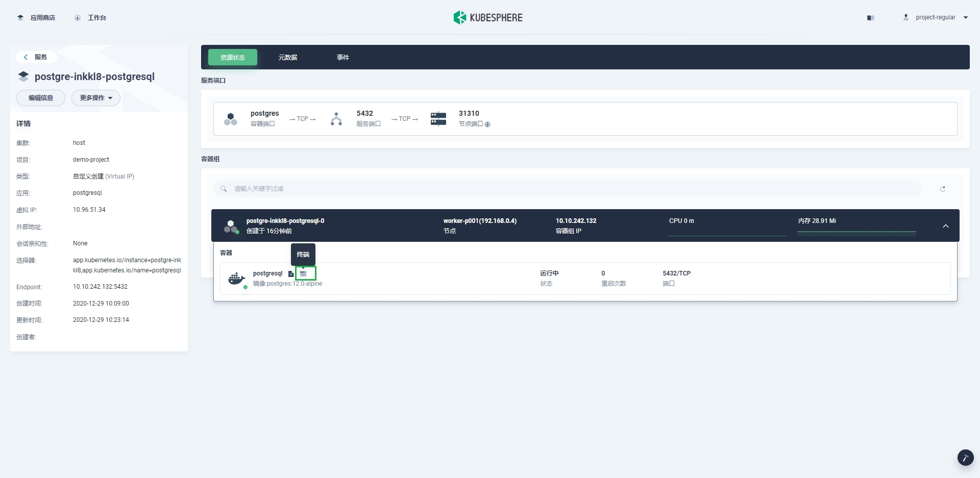The height and width of the screenshot is (478, 980).
Task: Click the floating toolbox hammer button
Action: point(965,458)
